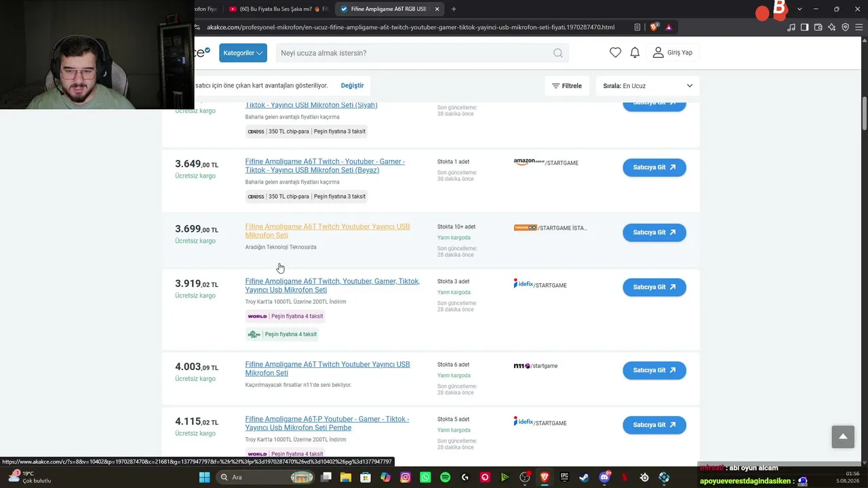The image size is (868, 488).
Task: Click the Windows taskbar search box
Action: click(x=267, y=477)
